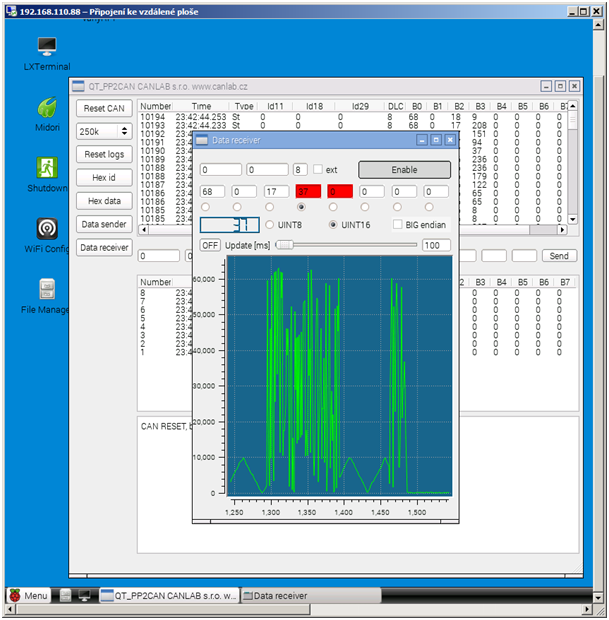Select the radio button under red byte 0
This screenshot has width=609, height=620.
[x=333, y=207]
